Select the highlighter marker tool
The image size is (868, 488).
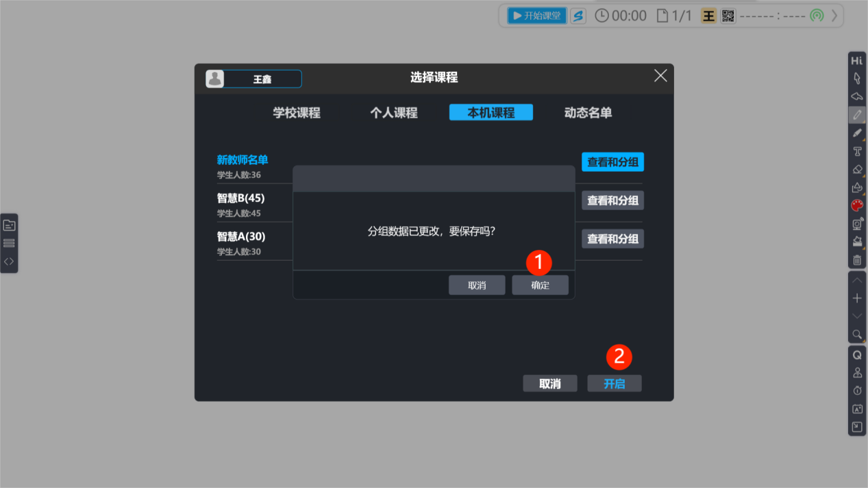coord(857,133)
